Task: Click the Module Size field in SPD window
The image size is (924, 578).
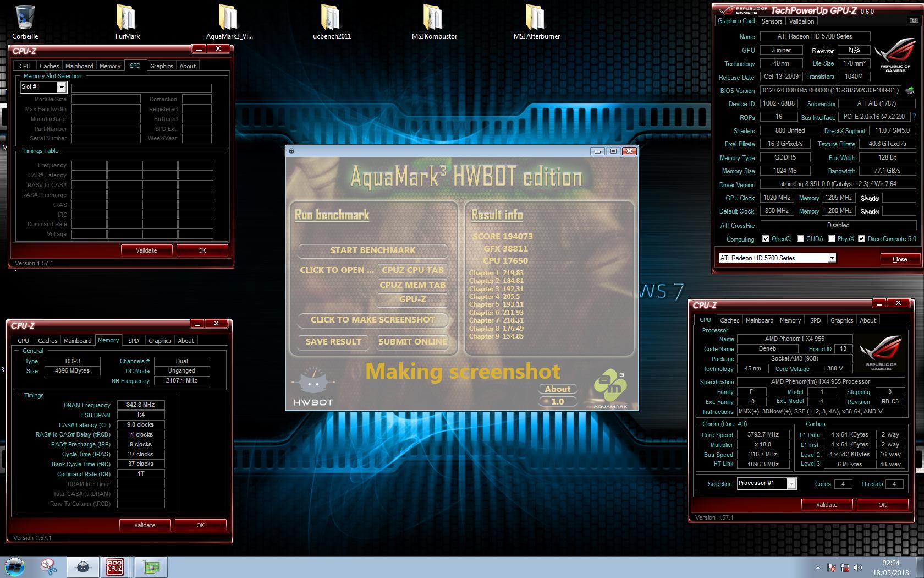Action: coord(106,99)
